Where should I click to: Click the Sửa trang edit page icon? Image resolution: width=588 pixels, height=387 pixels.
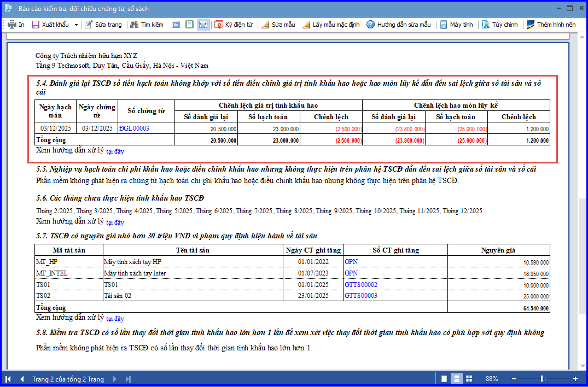pyautogui.click(x=103, y=25)
